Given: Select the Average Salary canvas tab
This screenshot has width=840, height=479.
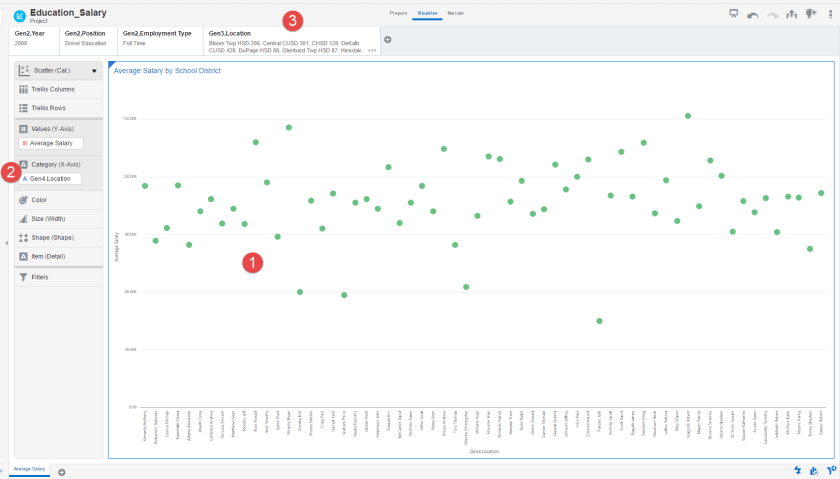Looking at the screenshot, I should point(28,468).
